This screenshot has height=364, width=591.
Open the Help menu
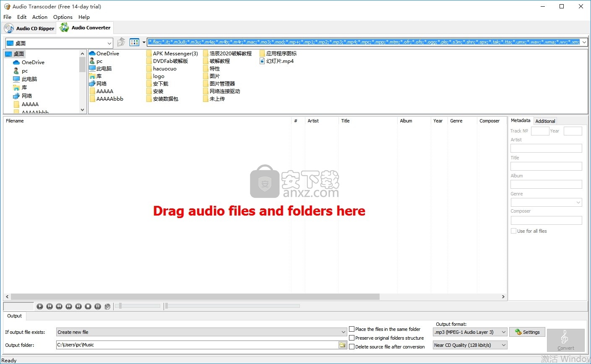coord(84,17)
